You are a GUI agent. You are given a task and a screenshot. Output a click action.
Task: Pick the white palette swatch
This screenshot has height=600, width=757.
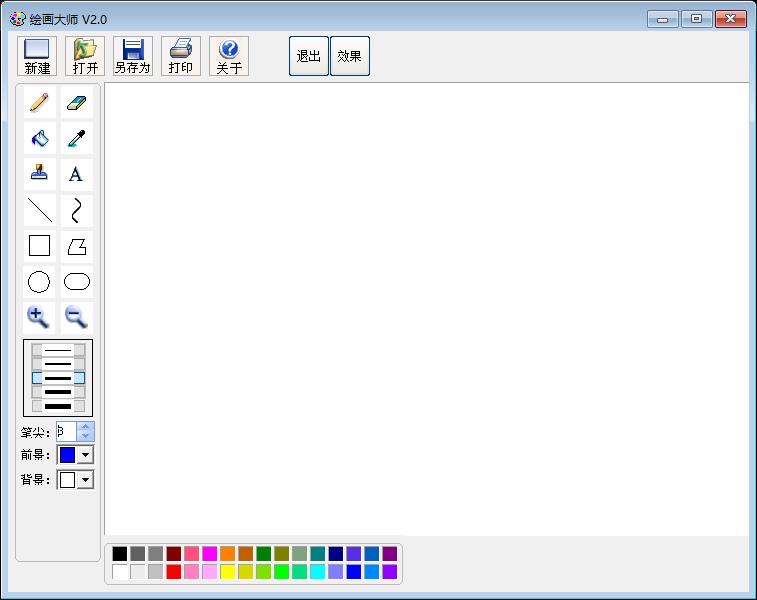pos(120,572)
